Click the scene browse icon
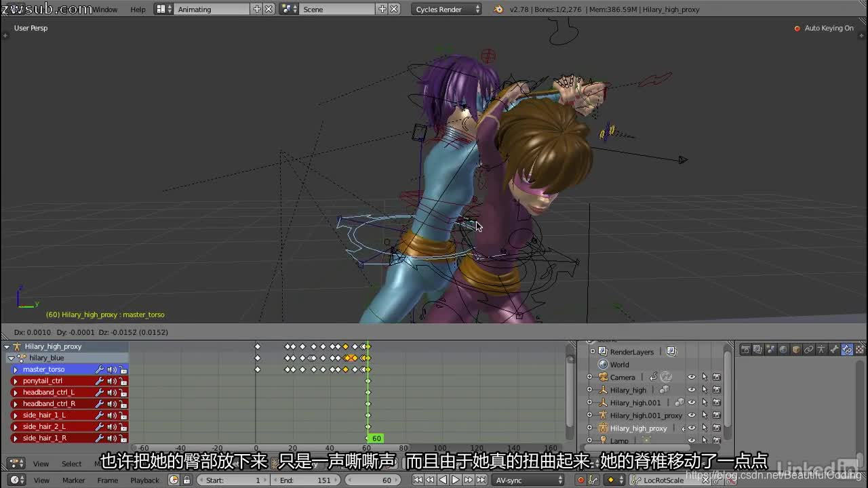 [288, 9]
